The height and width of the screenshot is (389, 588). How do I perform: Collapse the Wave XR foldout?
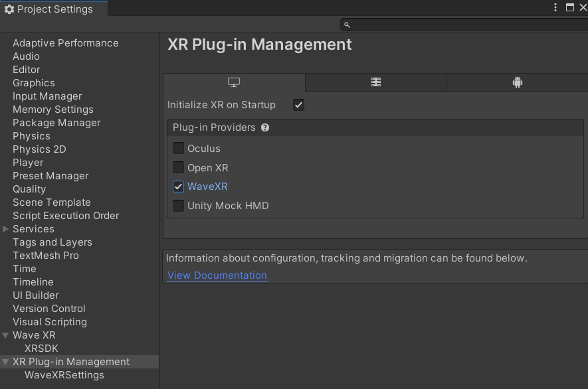5,335
